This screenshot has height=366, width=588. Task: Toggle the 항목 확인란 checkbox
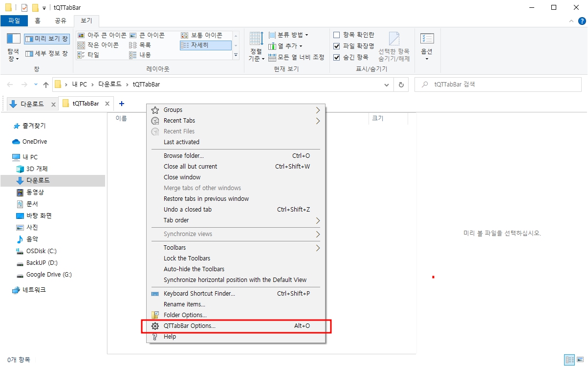coord(336,35)
